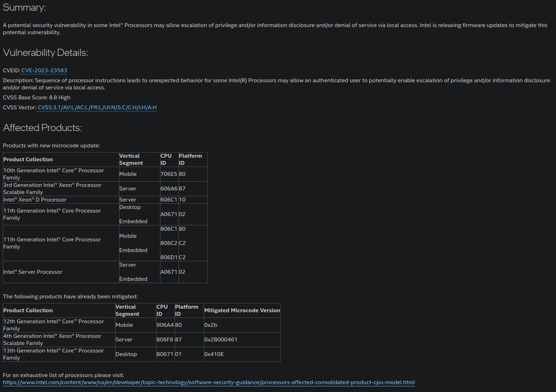Select CPU ID "B0671"
This screenshot has height=392, width=556.
[x=165, y=354]
